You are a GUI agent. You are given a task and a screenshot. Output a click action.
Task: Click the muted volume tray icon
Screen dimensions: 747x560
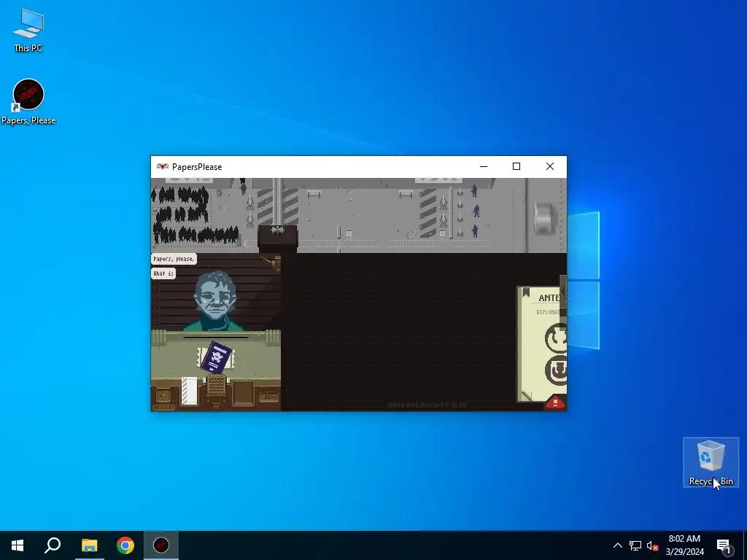click(x=652, y=545)
